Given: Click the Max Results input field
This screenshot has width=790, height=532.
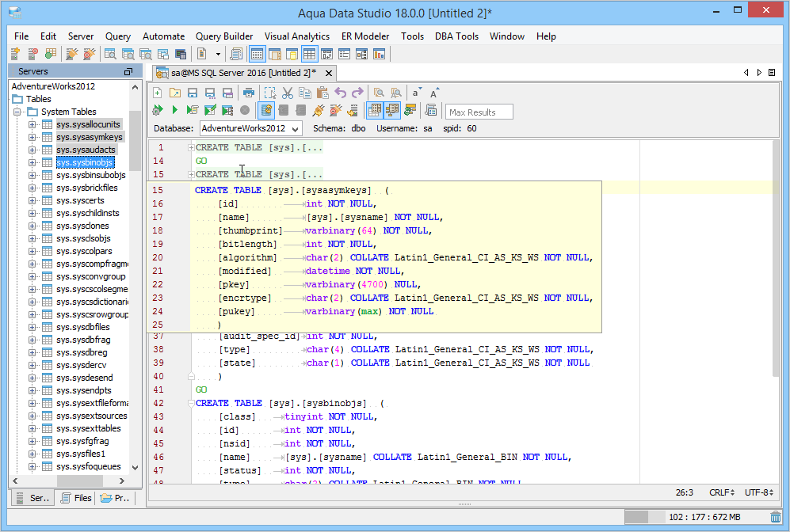Looking at the screenshot, I should click(x=479, y=112).
